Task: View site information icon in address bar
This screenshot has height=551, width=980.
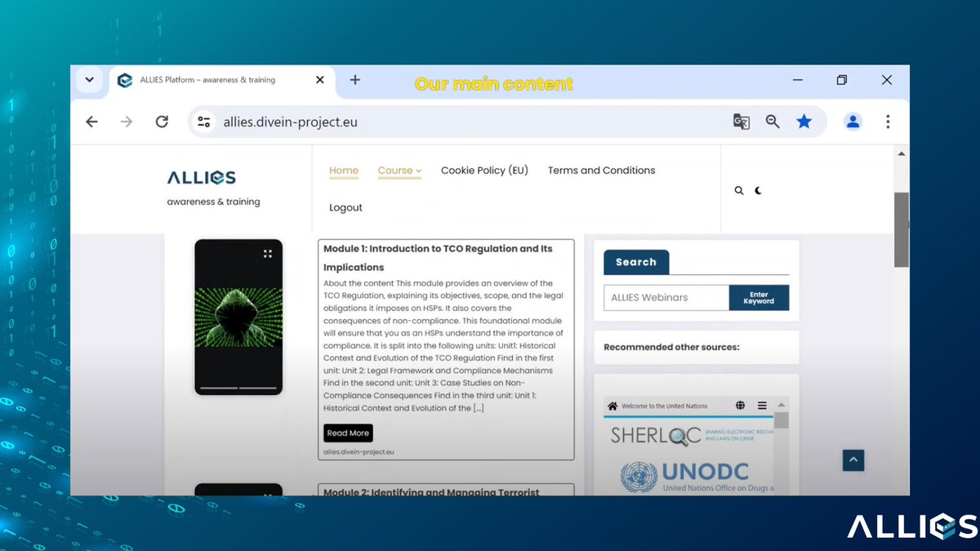Action: 204,122
